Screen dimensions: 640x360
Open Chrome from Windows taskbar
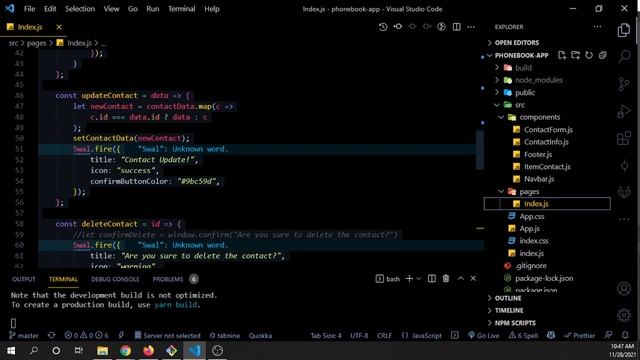[125, 351]
